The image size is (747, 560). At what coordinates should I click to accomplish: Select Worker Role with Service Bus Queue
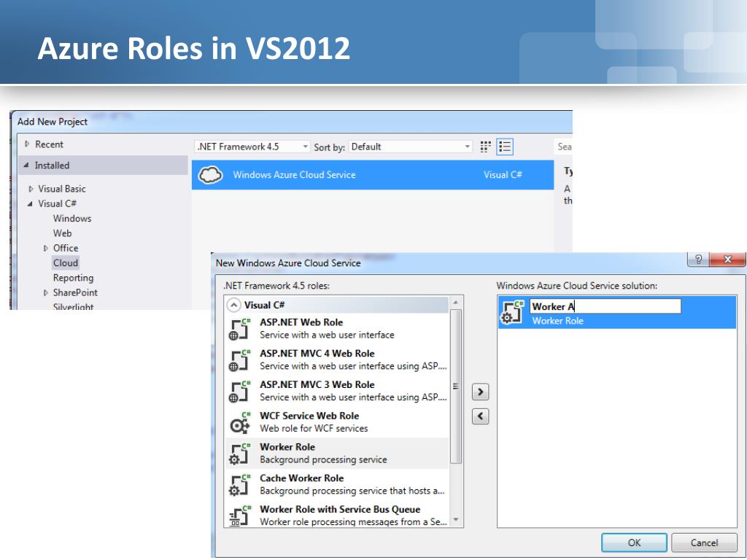[337, 515]
